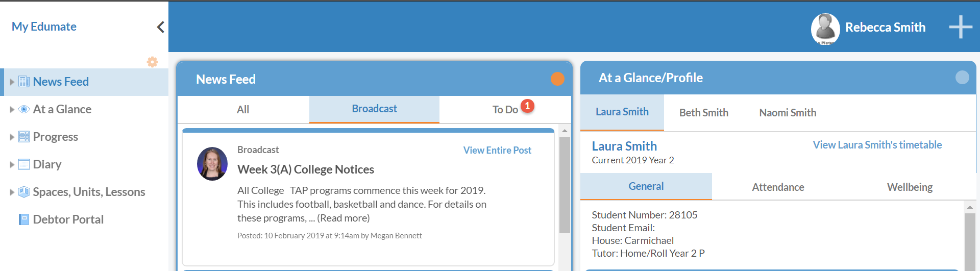This screenshot has height=271, width=980.
Task: Open View Laura Smith's timetable link
Action: coord(877,145)
